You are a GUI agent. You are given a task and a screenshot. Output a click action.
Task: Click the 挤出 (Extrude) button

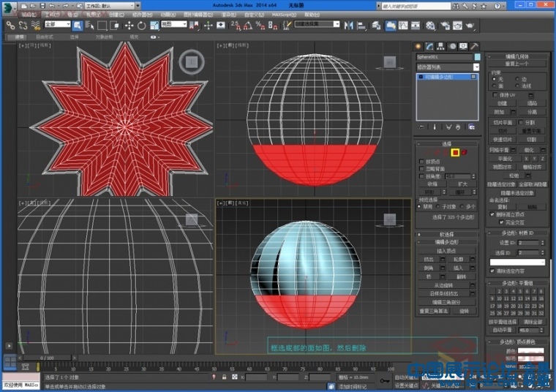tap(429, 260)
